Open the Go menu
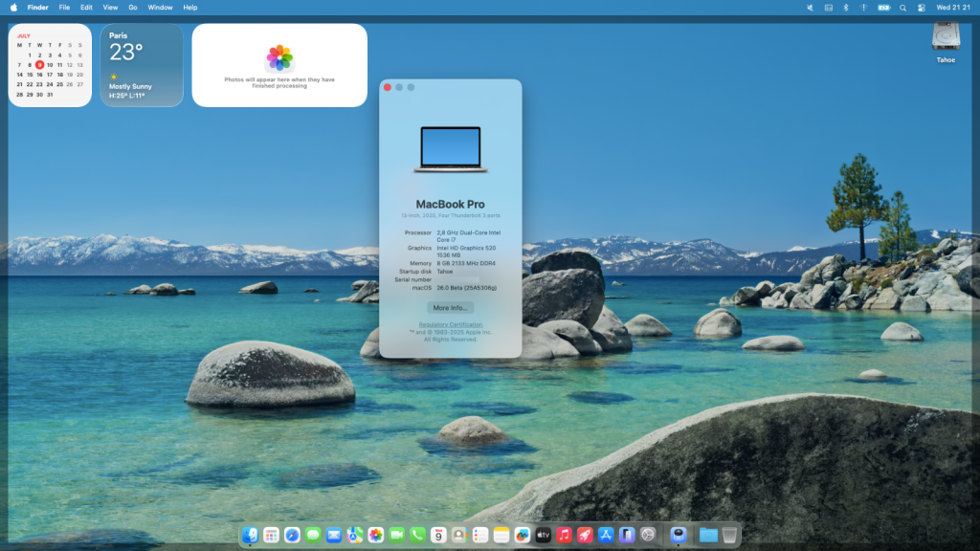 [x=132, y=7]
